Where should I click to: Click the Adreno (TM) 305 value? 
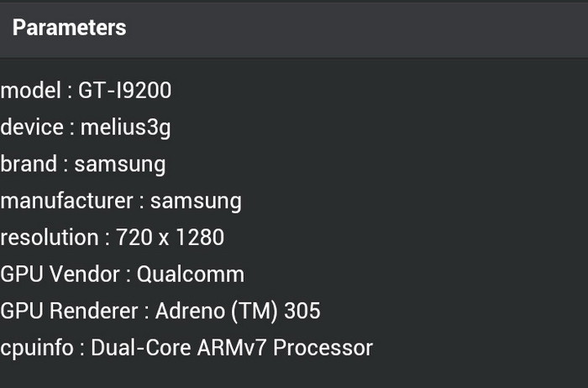click(238, 311)
